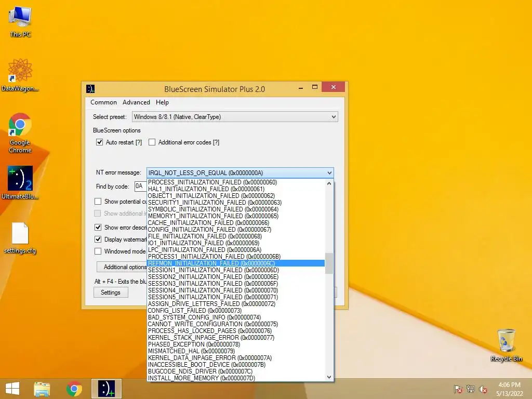Enable Show potential culprit checkbox
The height and width of the screenshot is (399, 532).
tap(98, 202)
